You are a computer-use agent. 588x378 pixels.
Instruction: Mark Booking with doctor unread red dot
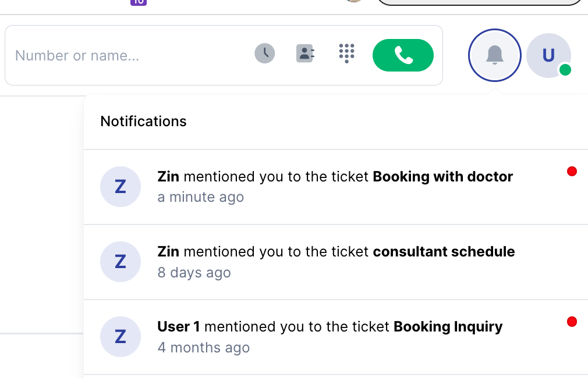tap(572, 171)
